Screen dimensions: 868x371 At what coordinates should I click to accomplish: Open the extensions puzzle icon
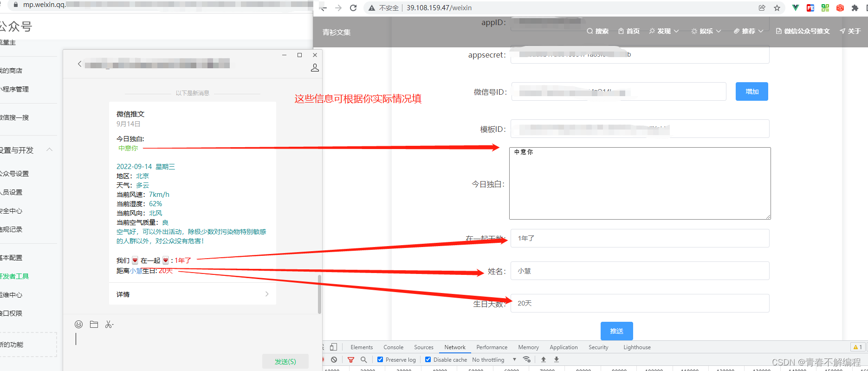pos(855,8)
